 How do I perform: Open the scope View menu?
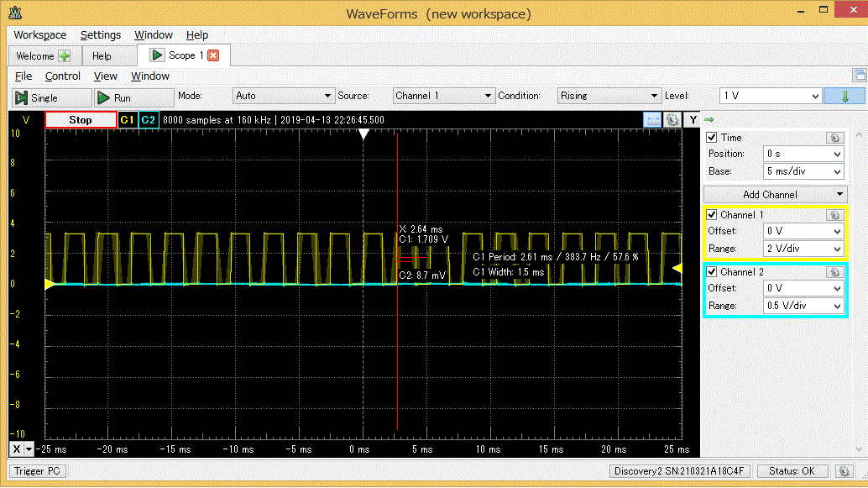105,76
